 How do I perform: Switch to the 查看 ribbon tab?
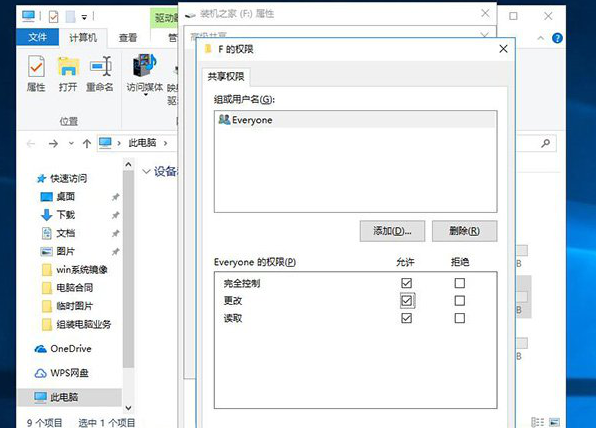click(x=128, y=38)
